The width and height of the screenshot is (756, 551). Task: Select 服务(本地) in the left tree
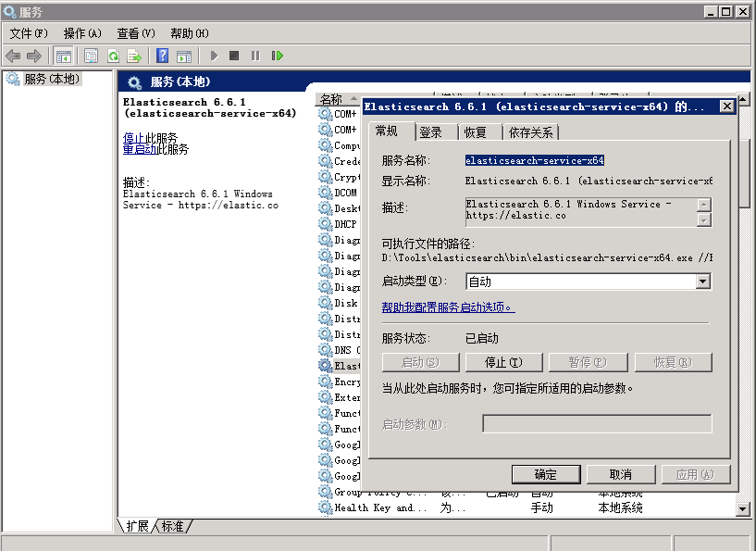click(x=52, y=79)
